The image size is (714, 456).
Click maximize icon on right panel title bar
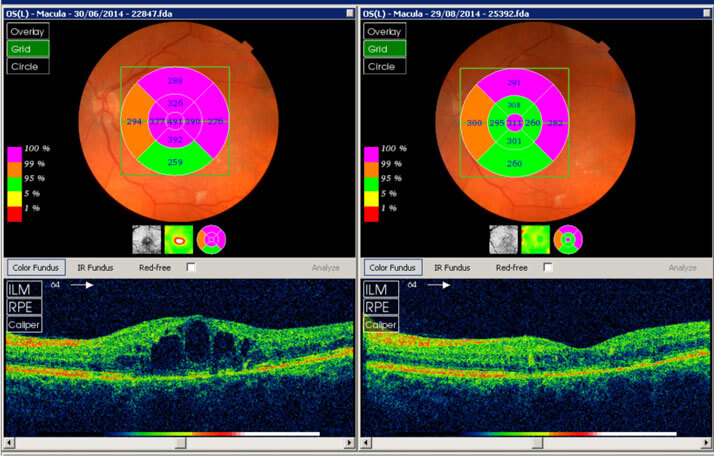(x=707, y=13)
